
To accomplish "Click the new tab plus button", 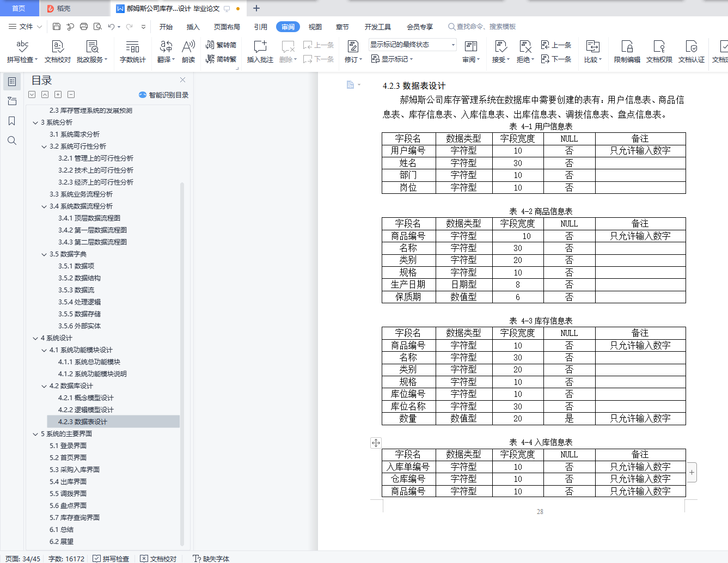I will click(x=256, y=8).
